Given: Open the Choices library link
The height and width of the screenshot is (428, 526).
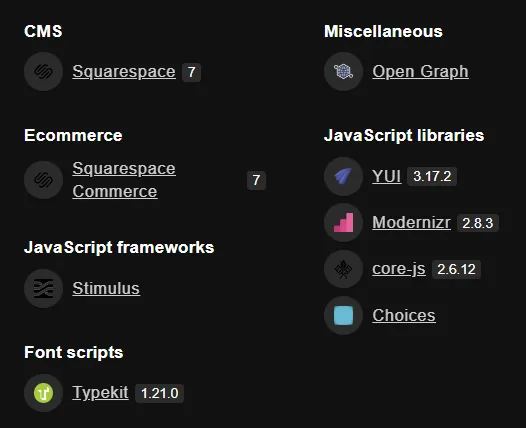Looking at the screenshot, I should click(x=404, y=315).
